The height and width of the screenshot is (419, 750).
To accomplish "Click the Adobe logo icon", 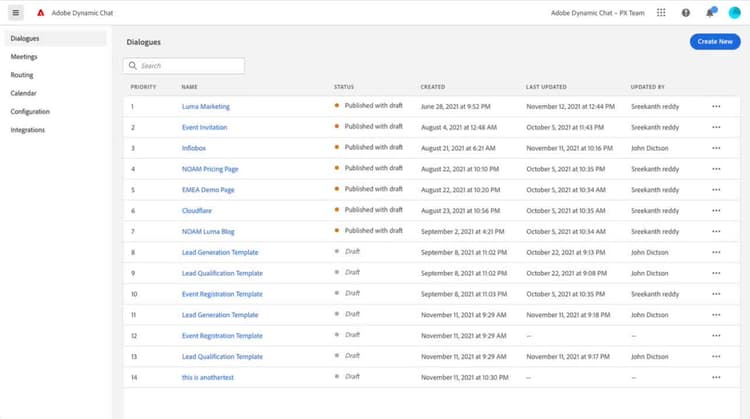I will pyautogui.click(x=40, y=13).
